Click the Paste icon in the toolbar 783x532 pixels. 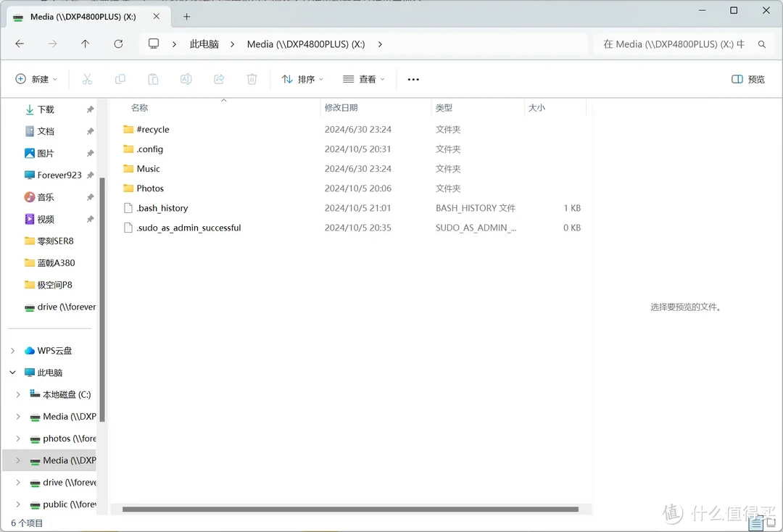point(152,79)
